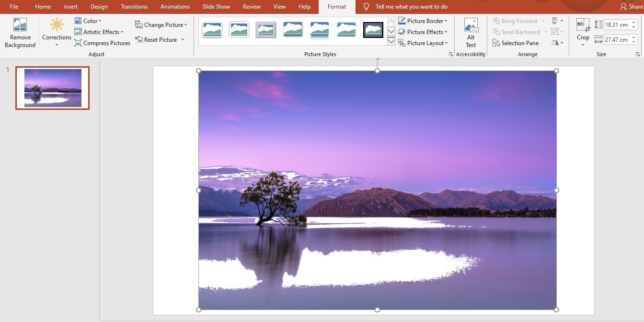
Task: Select slide 1 thumbnail in panel
Action: [x=53, y=88]
